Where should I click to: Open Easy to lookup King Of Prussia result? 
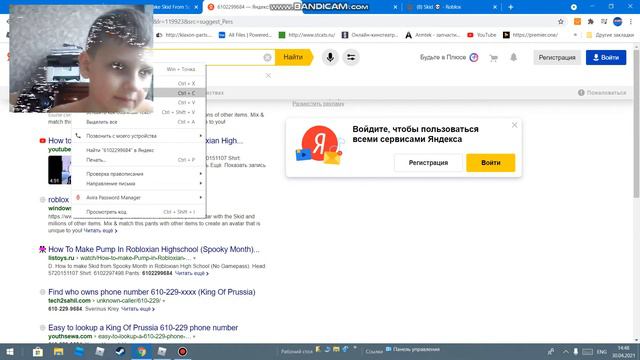coord(143,328)
